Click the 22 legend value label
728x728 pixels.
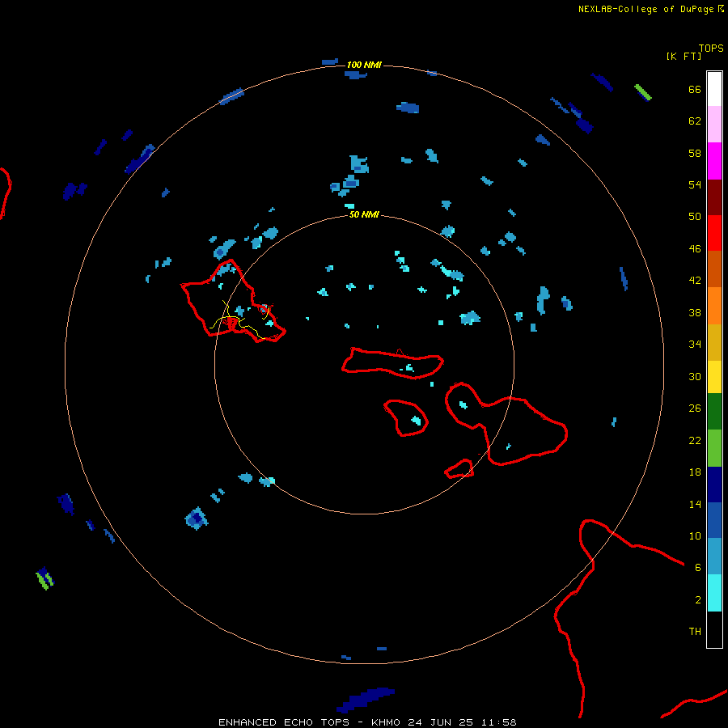[x=695, y=440]
